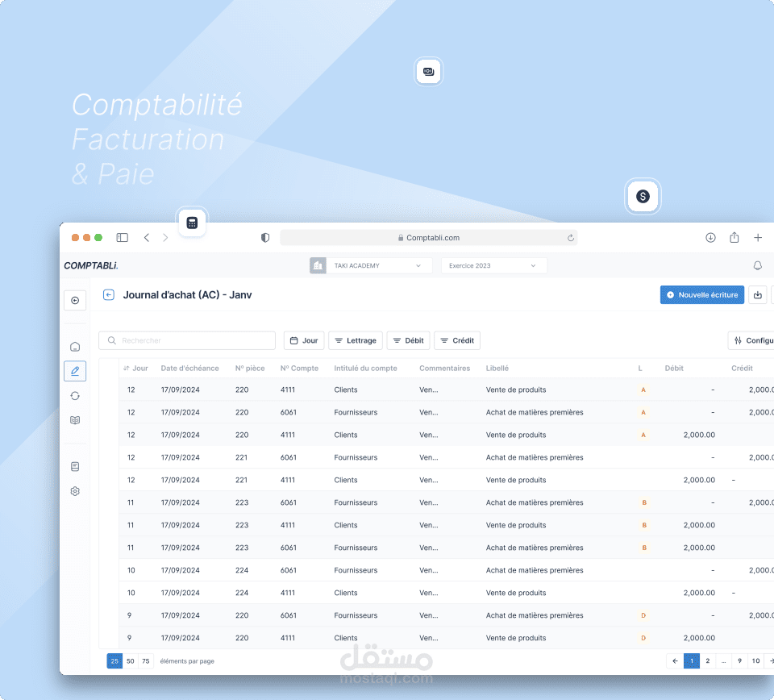
Task: Open notifications bell icon
Action: pyautogui.click(x=757, y=265)
